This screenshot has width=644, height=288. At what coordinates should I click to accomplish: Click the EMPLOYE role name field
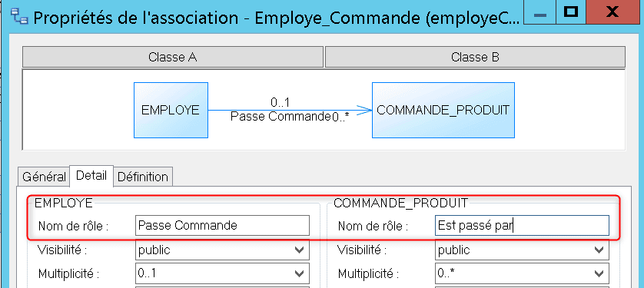[222, 225]
